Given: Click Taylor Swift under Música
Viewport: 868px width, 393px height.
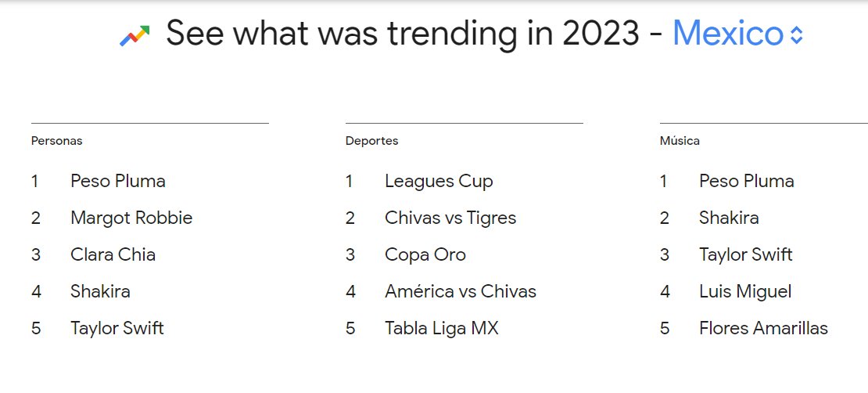Looking at the screenshot, I should point(746,254).
